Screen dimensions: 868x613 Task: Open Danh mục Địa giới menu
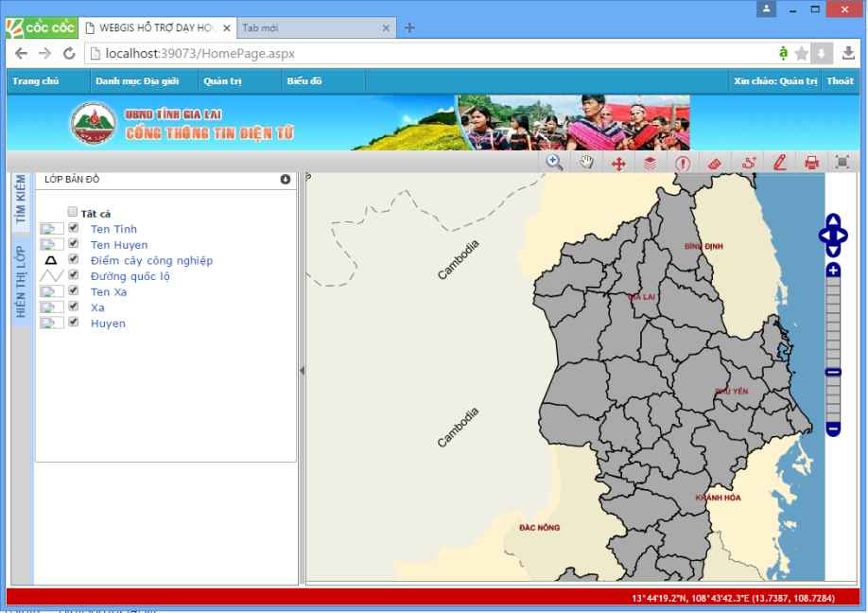click(x=137, y=81)
